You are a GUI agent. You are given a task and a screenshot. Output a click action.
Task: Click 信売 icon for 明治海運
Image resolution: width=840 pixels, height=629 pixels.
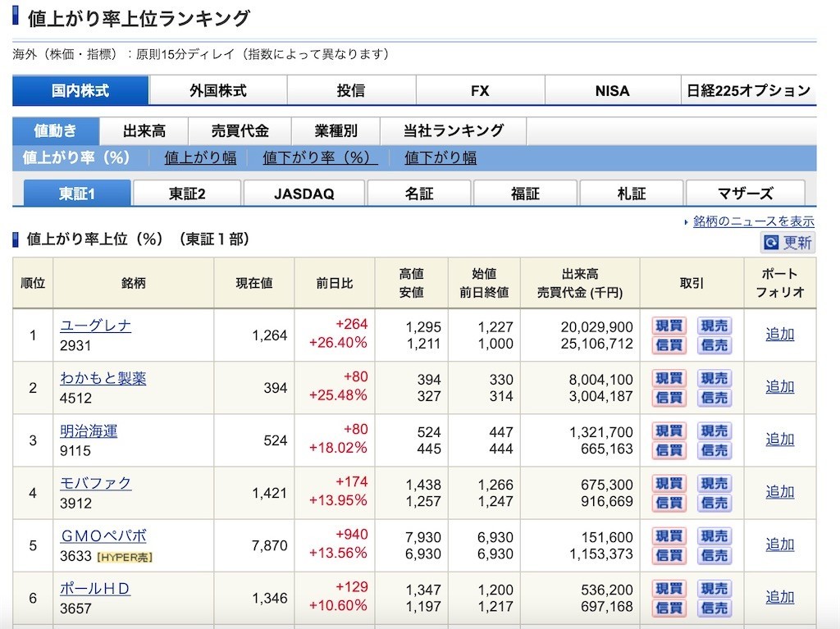pos(714,450)
